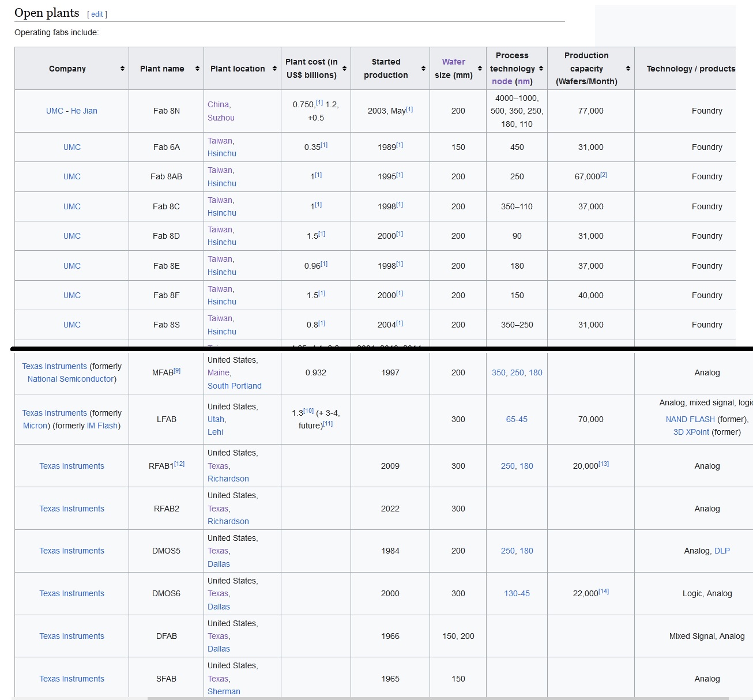Screen dimensions: 753x700
Task: Click the edit link beside Open plants
Action: click(97, 14)
